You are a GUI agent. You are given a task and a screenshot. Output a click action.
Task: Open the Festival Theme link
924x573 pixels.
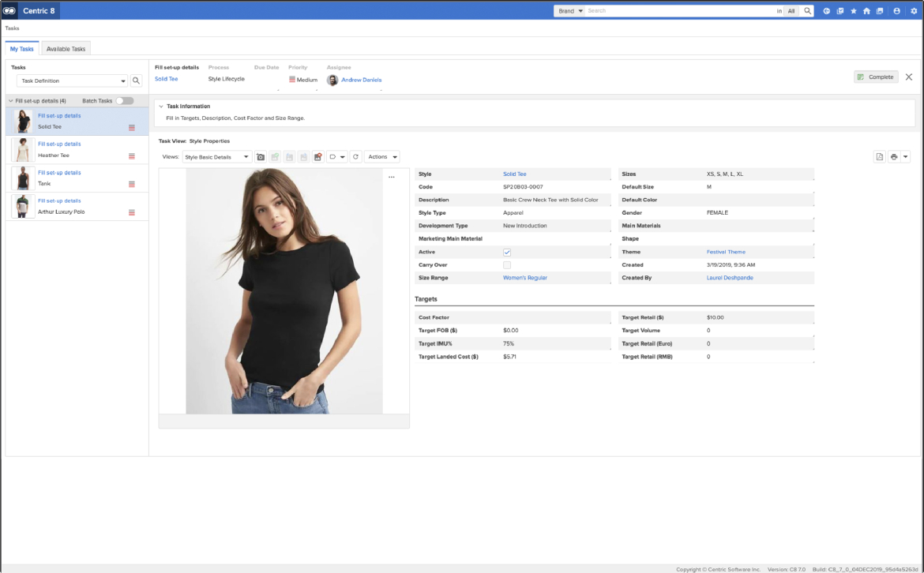tap(727, 252)
